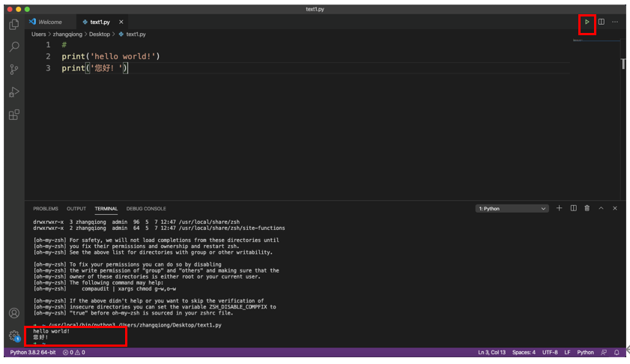Screen dimensions: 630x364
Task: Maximize the panel with the up chevron
Action: (x=601, y=208)
